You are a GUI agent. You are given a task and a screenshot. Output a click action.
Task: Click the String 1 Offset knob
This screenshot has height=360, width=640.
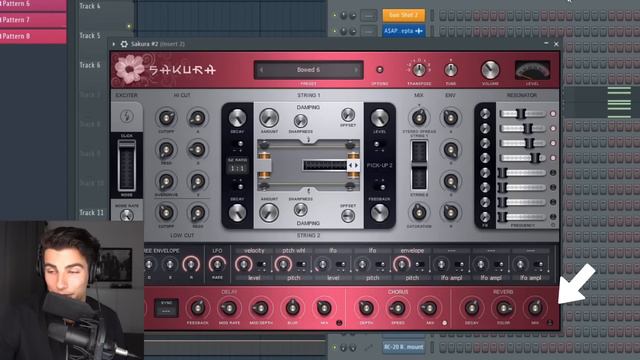(348, 115)
